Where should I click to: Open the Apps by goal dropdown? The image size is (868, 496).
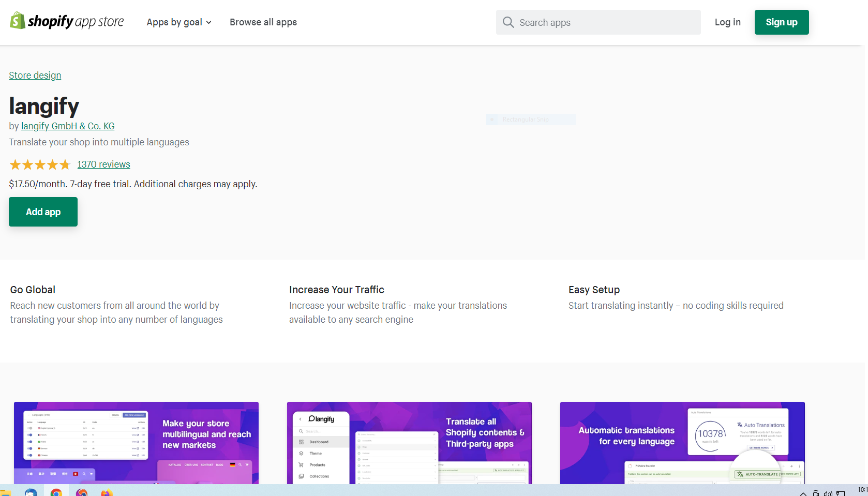click(178, 22)
